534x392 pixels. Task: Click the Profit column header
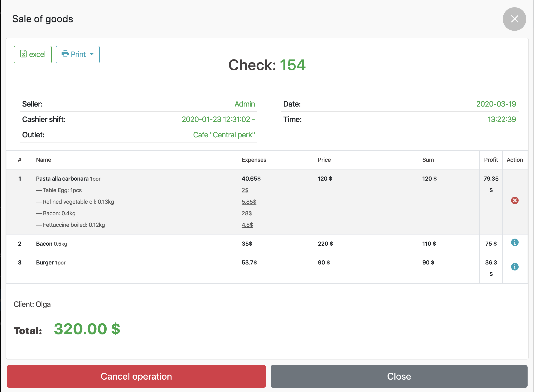point(491,160)
